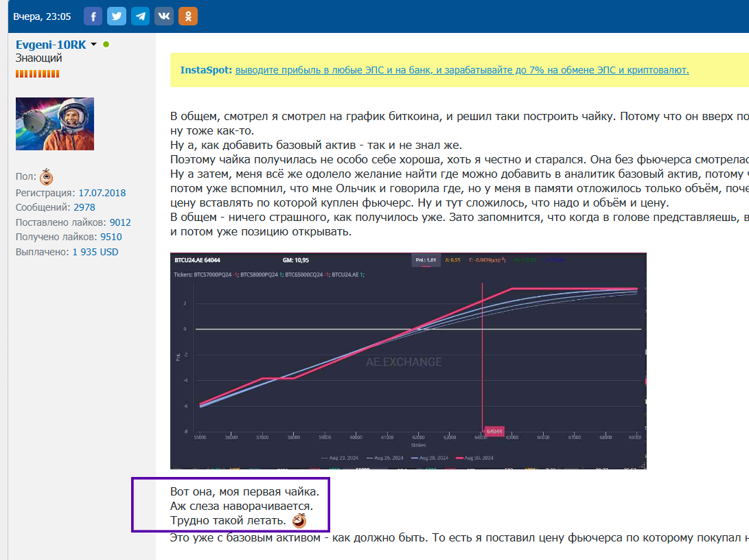Open the paid amount 1 935 USD link
Image resolution: width=749 pixels, height=560 pixels.
[95, 252]
